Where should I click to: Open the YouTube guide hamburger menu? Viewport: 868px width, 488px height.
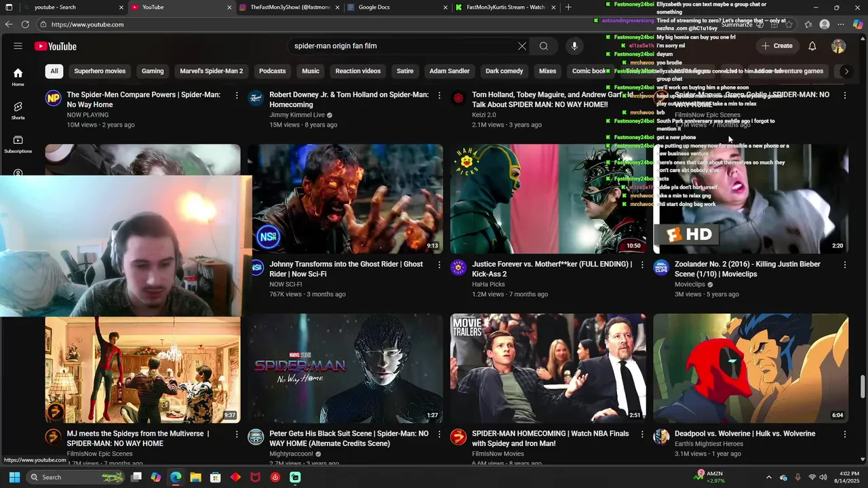pos(18,46)
